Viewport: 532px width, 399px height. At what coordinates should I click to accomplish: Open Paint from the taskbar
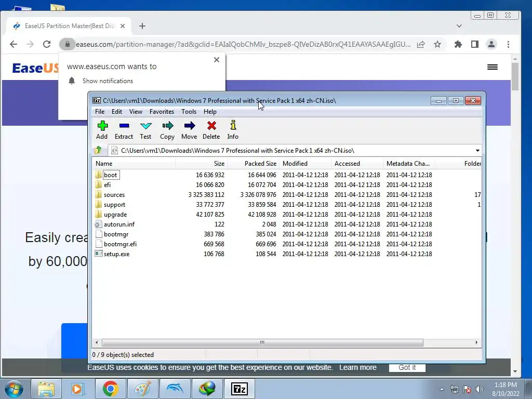click(142, 389)
